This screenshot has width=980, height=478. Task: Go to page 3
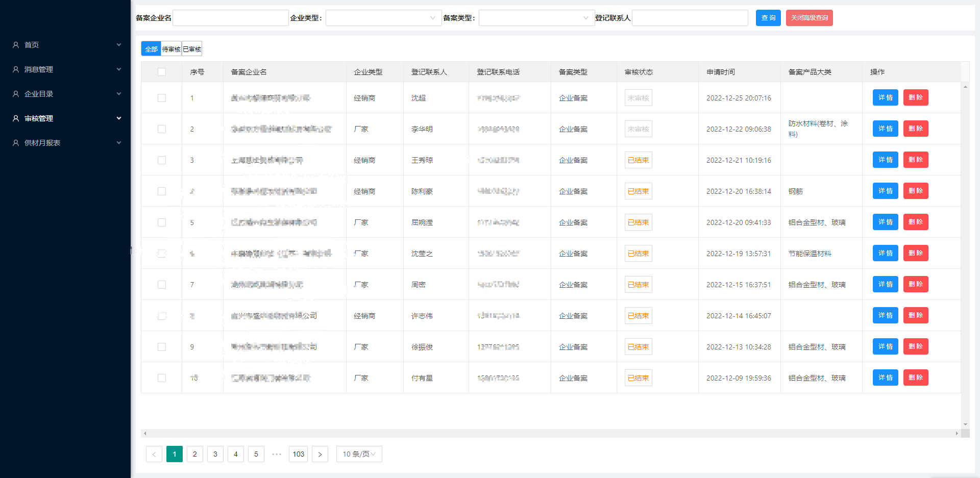point(215,454)
